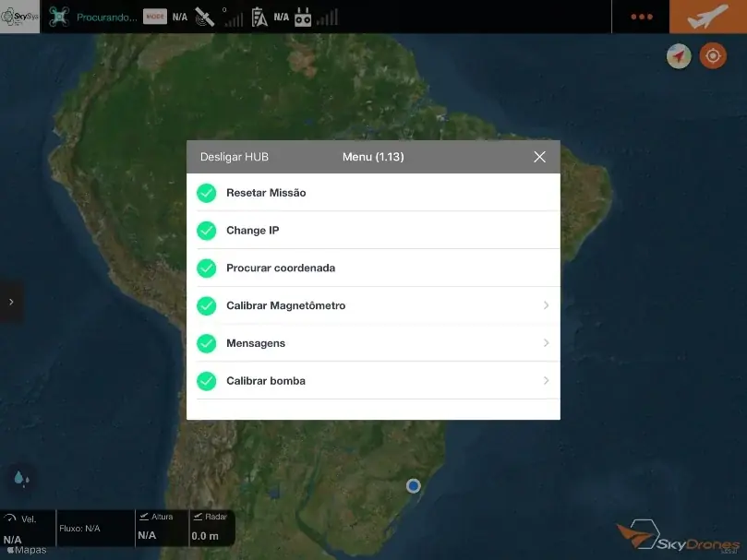The width and height of the screenshot is (747, 560).
Task: Toggle green check beside Resetar Missão
Action: point(206,193)
